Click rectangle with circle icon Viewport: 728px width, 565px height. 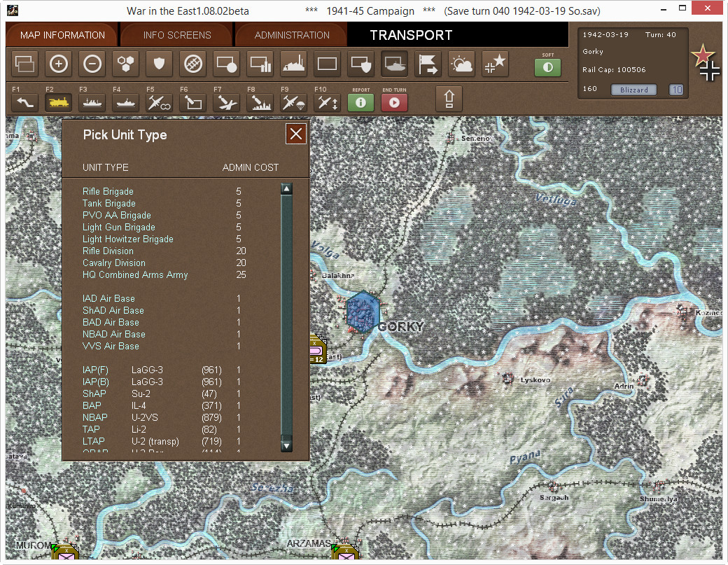(x=227, y=64)
